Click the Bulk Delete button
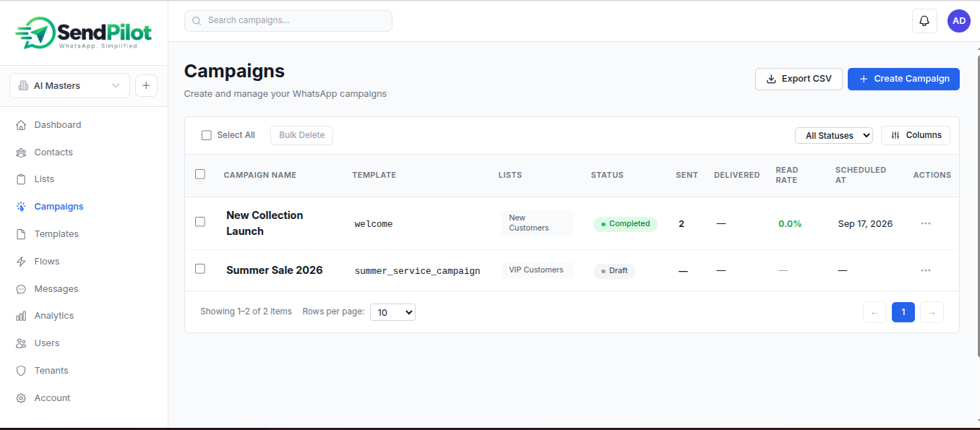Viewport: 980px width, 430px height. coord(301,135)
